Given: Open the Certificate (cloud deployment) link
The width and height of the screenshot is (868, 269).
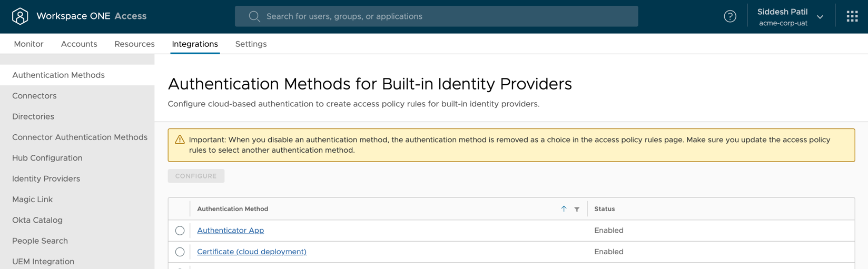Looking at the screenshot, I should [251, 252].
